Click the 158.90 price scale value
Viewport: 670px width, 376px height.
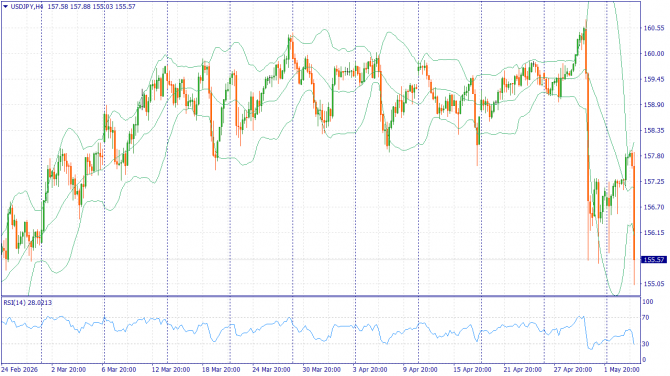click(653, 105)
